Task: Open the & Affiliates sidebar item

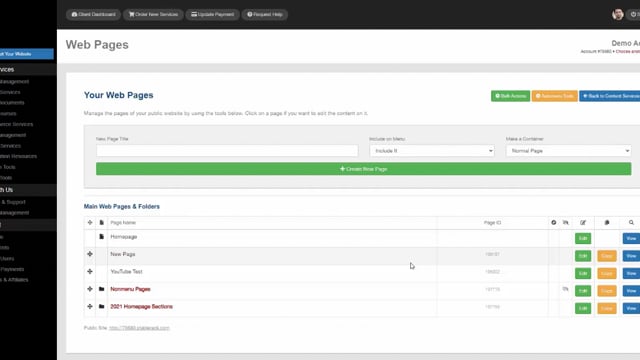Action: coord(14,280)
